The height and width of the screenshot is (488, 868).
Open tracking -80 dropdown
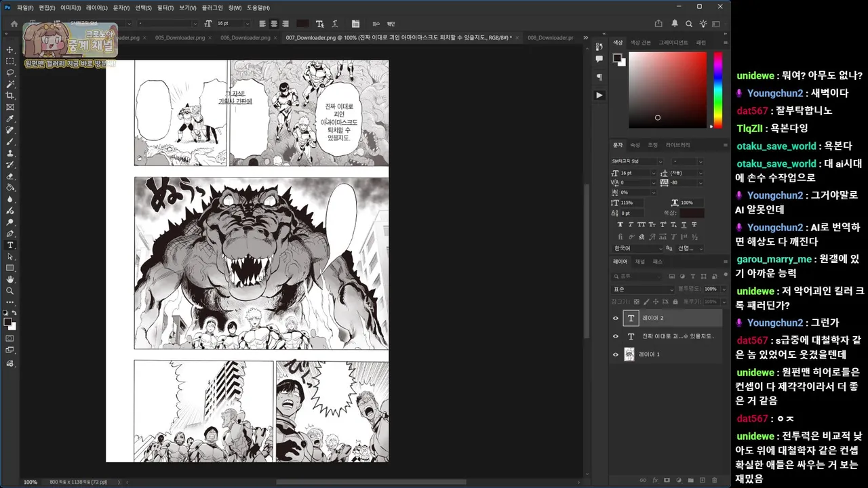(x=701, y=182)
